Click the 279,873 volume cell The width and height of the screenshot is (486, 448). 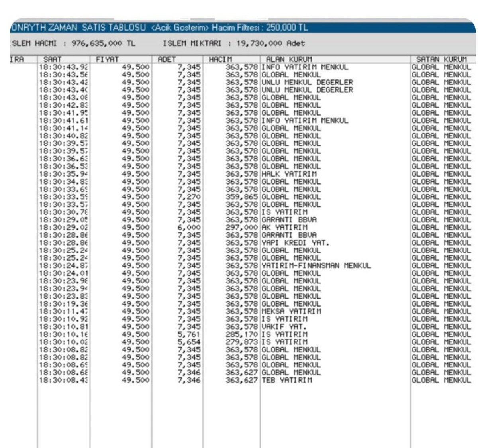(242, 342)
